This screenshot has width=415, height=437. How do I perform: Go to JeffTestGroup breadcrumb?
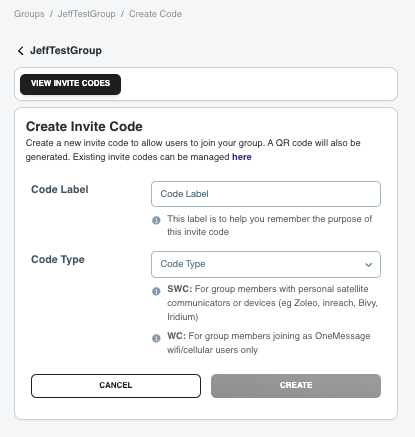(87, 14)
